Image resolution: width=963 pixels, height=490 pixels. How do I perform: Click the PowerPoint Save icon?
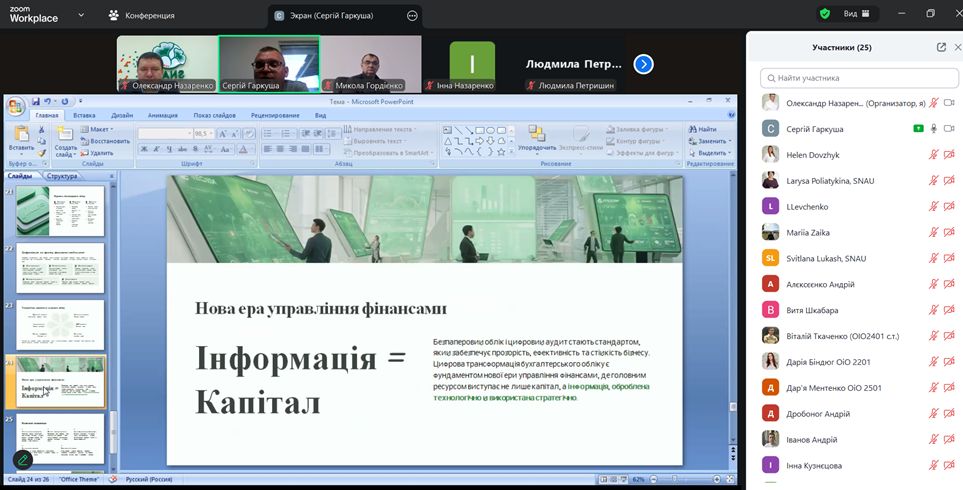(x=36, y=101)
